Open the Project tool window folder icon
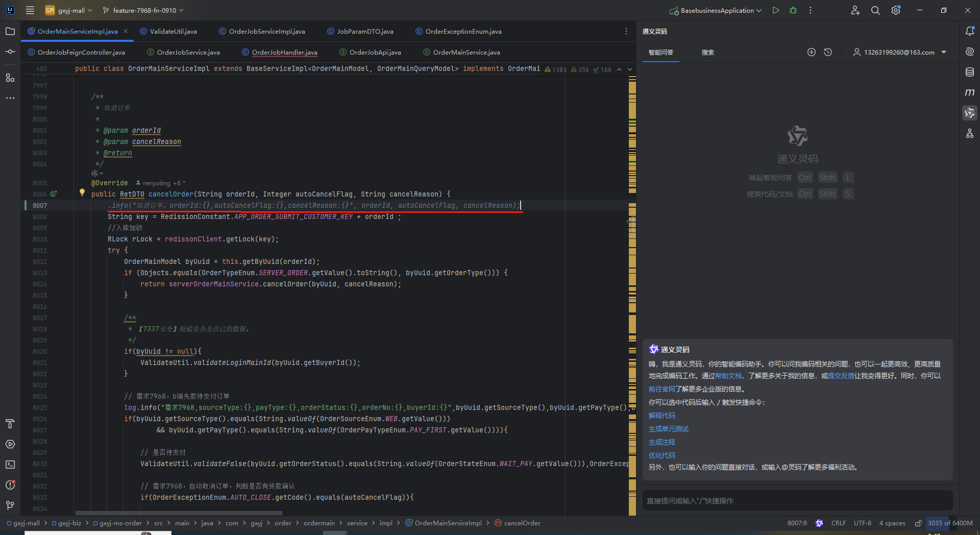 pos(10,31)
